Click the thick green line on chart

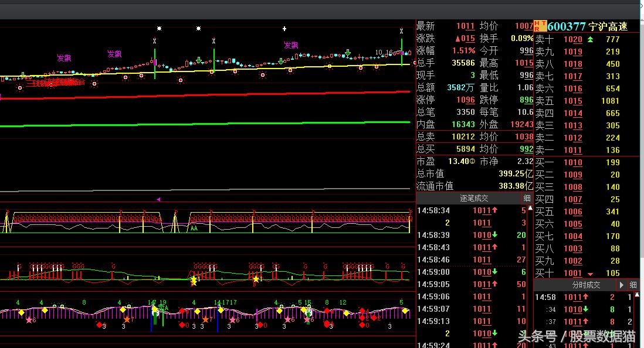pyautogui.click(x=205, y=124)
